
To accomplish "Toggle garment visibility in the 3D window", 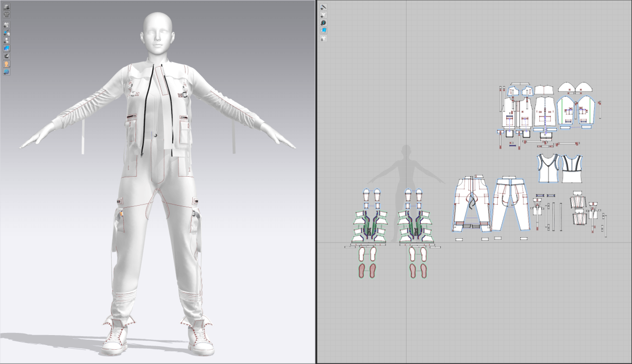I will (7, 25).
